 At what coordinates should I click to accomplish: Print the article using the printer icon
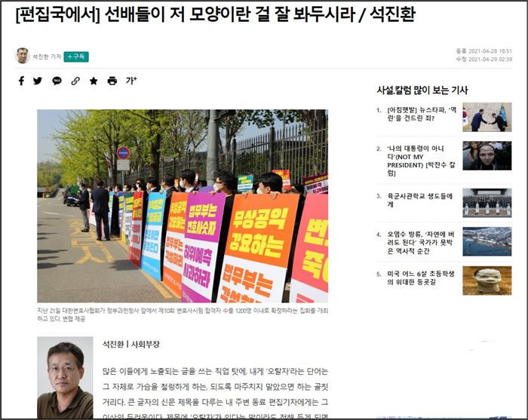point(112,81)
